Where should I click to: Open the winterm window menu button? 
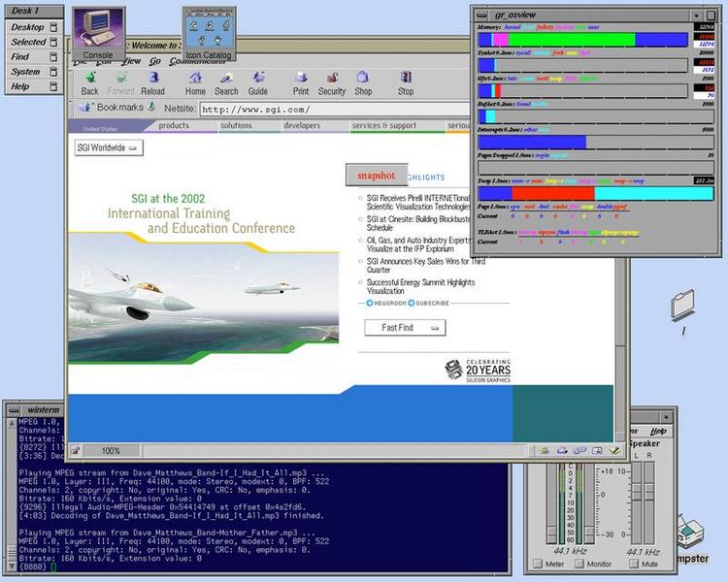tap(14, 410)
